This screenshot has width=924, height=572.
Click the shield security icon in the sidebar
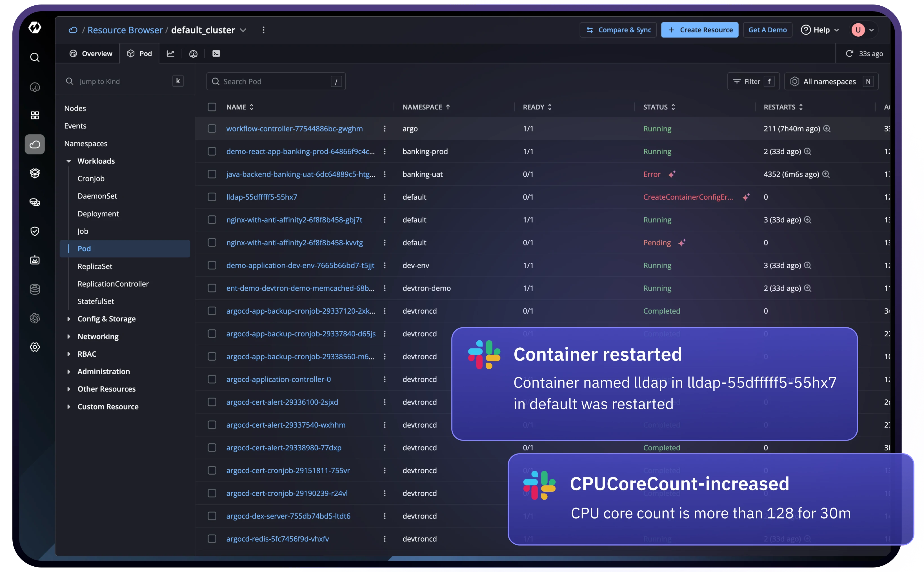click(x=35, y=231)
